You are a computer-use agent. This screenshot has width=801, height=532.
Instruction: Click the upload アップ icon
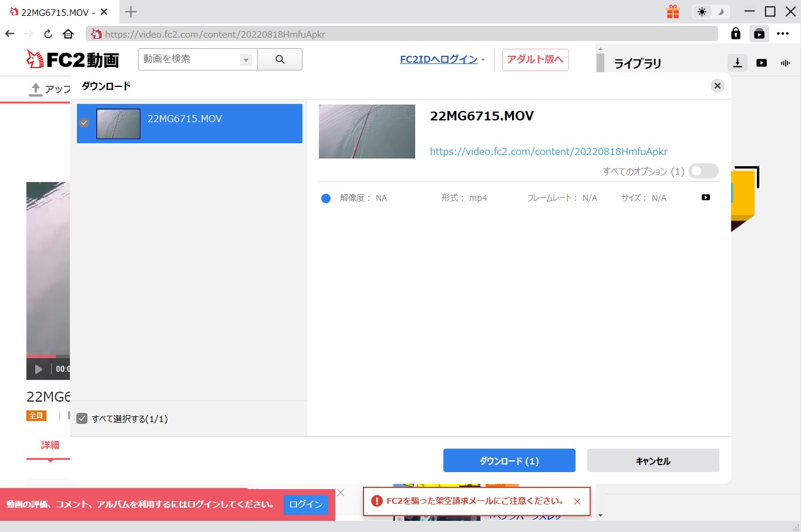tap(36, 89)
